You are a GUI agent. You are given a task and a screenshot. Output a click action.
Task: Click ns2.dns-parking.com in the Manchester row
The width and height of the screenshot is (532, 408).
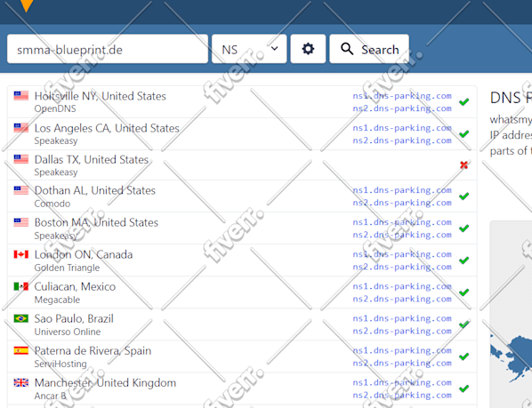click(x=402, y=396)
